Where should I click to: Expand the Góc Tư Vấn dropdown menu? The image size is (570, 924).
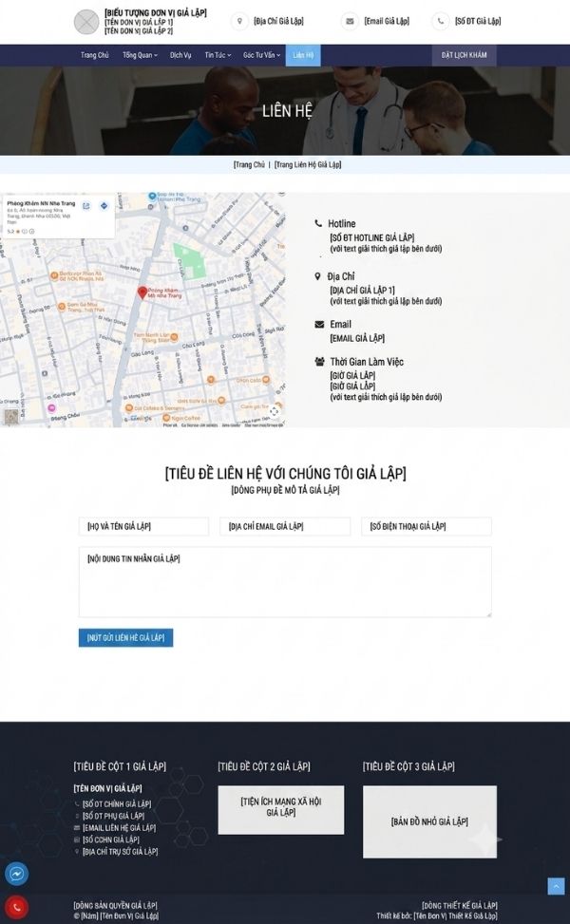[261, 55]
